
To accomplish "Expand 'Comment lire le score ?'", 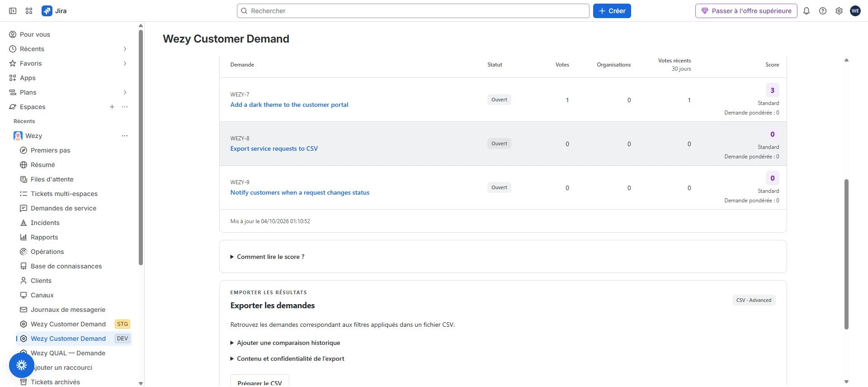I will tap(267, 257).
